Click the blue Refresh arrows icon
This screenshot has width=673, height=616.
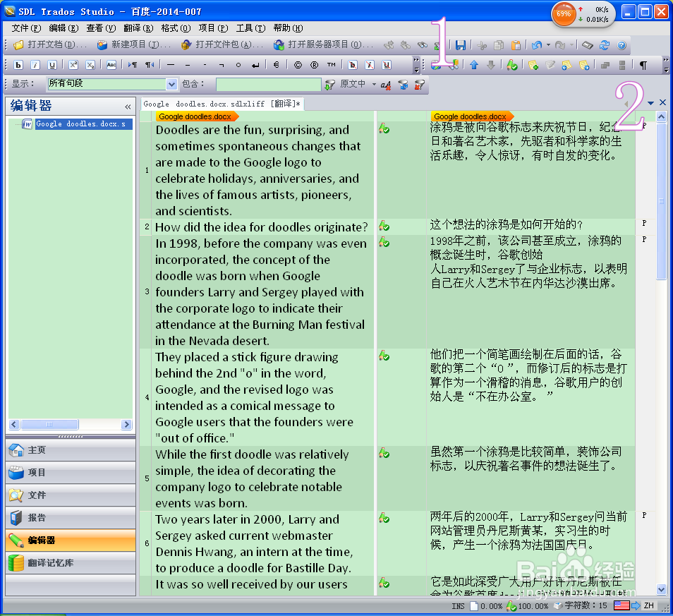click(605, 45)
